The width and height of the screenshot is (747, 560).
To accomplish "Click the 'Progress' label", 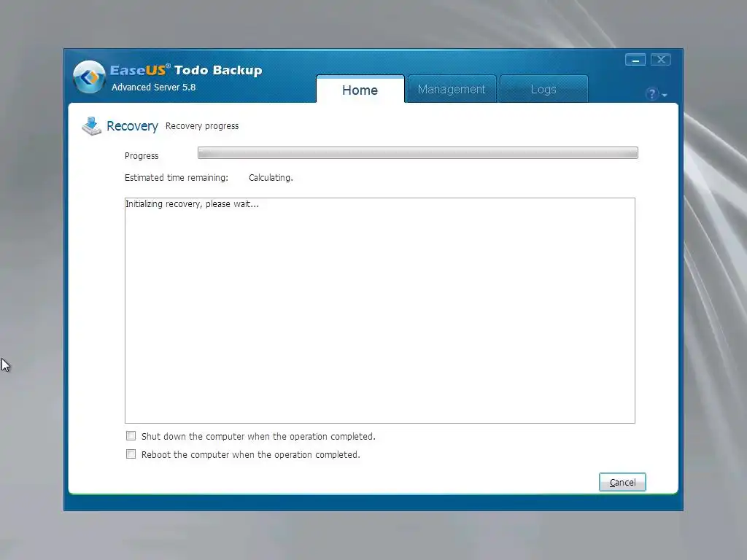I will 142,156.
